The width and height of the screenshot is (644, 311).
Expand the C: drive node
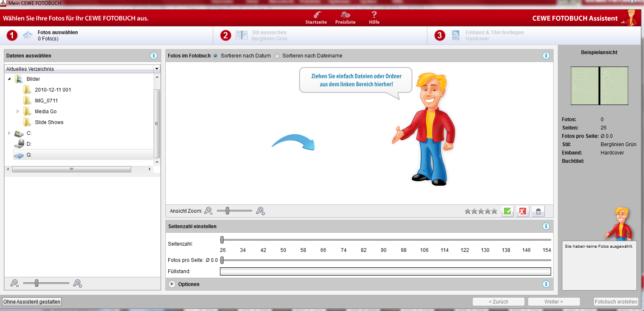pos(9,133)
